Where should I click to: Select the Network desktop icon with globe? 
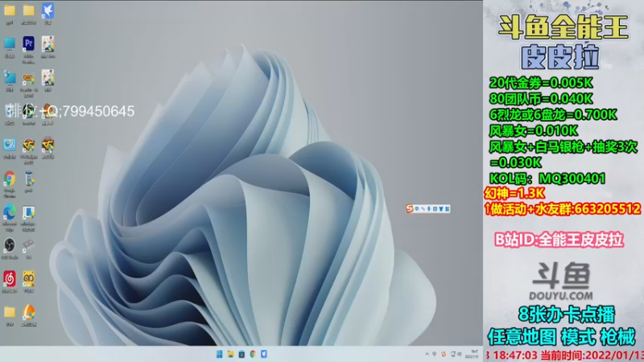tap(10, 77)
